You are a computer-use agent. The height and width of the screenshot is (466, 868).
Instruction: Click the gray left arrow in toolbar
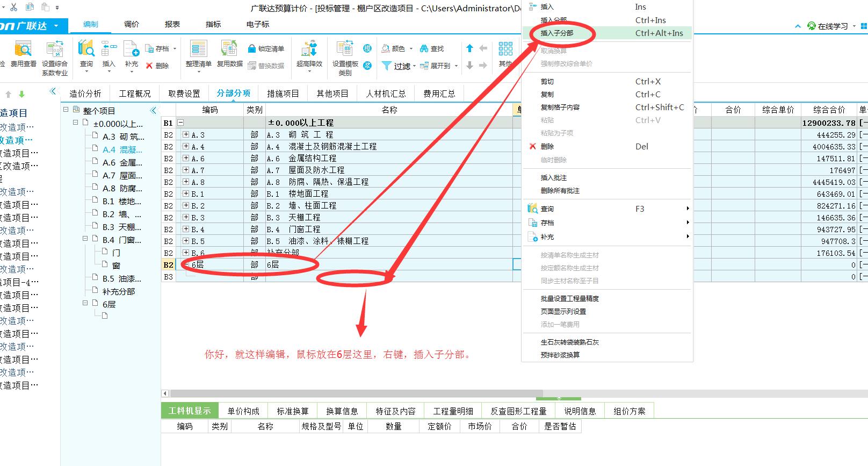pos(483,49)
